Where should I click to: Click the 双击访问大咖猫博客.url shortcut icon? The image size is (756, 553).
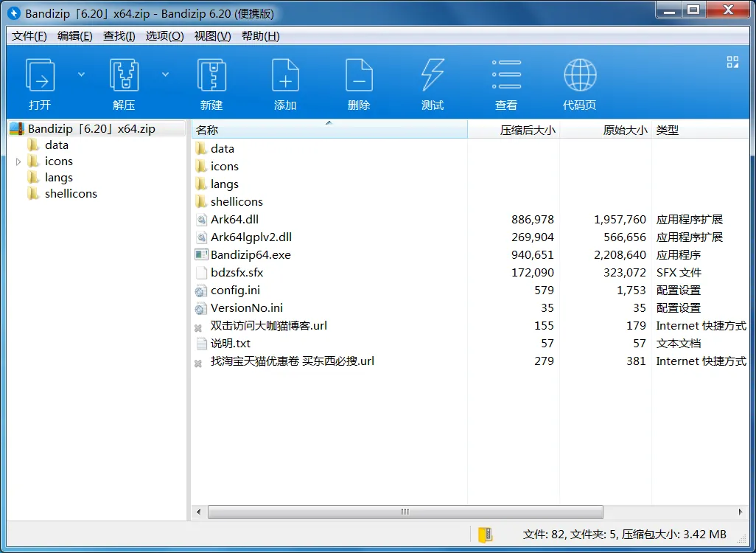coord(198,328)
